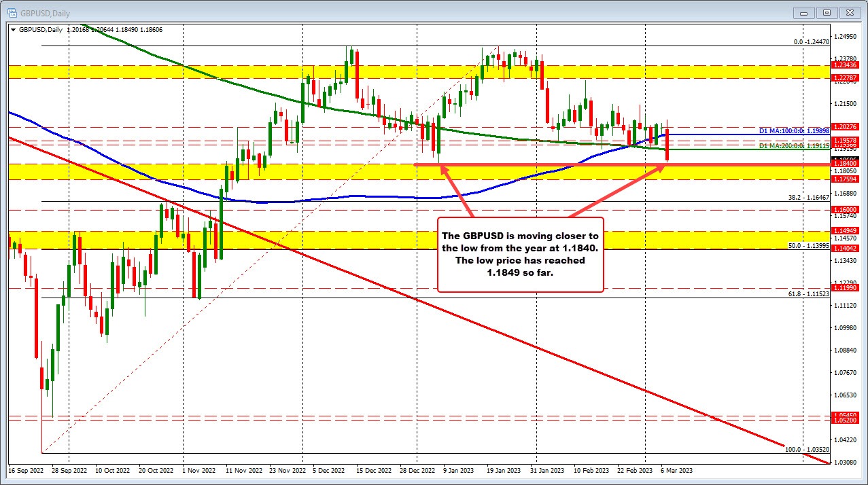Minimize the GBPUSD chart window

(807, 12)
